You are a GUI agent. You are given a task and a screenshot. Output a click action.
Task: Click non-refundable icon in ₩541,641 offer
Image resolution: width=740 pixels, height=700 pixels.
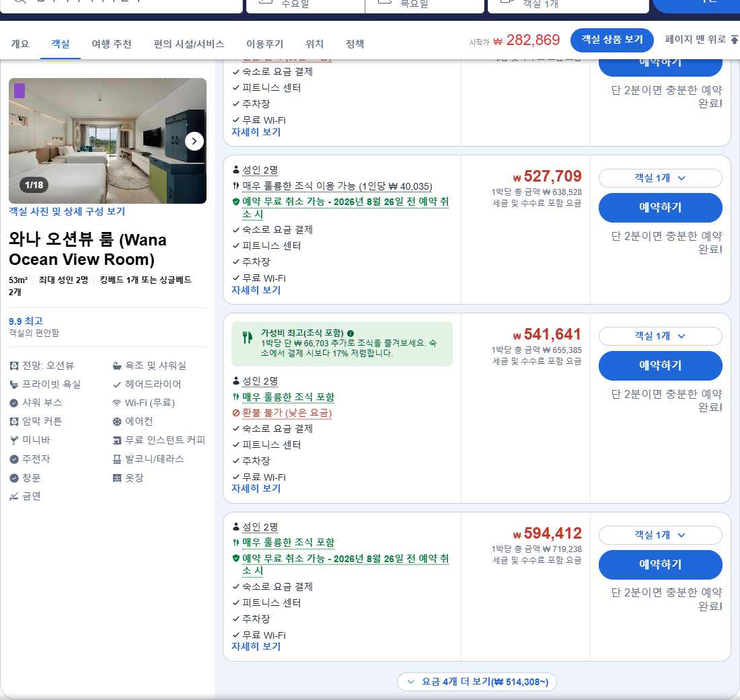[x=236, y=413]
